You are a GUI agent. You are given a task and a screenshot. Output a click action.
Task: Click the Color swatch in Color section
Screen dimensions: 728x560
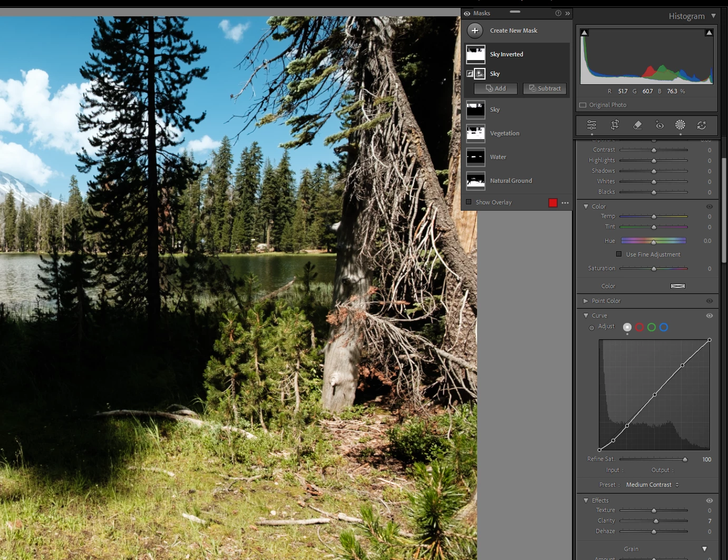678,286
